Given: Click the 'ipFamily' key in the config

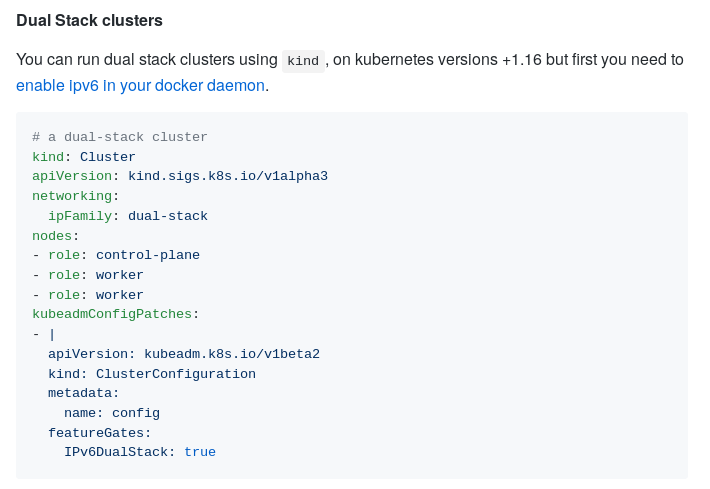Looking at the screenshot, I should (x=80, y=216).
